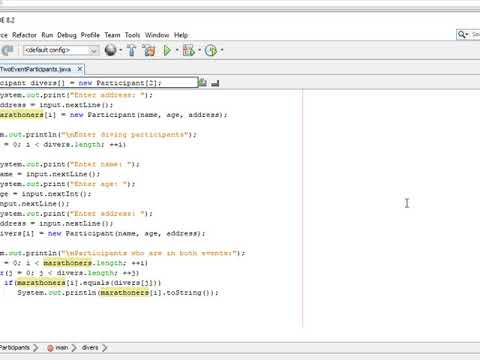Click the search magnifier icon at top right
Image resolution: width=480 pixels, height=360 pixels.
(462, 34)
